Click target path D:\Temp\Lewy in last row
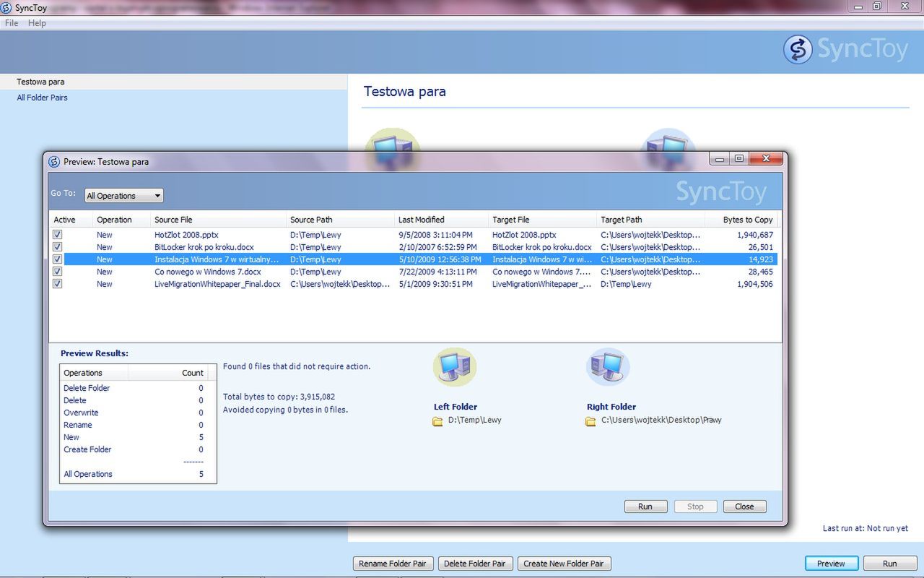Viewport: 924px width, 578px height. click(x=626, y=284)
